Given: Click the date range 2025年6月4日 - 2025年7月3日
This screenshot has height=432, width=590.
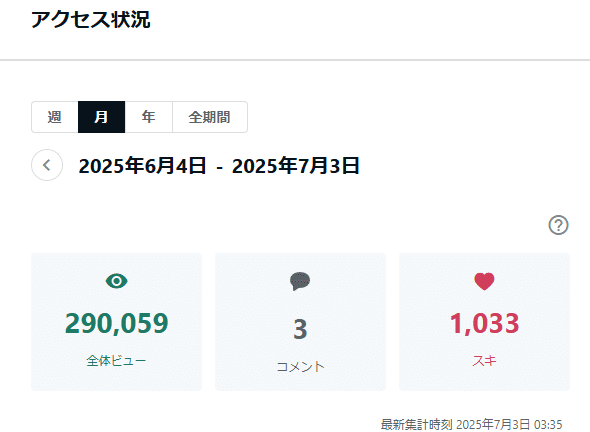Looking at the screenshot, I should click(219, 166).
